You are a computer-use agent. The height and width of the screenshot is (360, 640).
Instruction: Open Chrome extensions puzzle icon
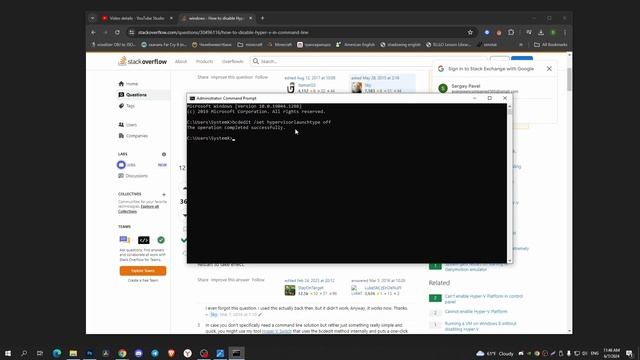511,32
